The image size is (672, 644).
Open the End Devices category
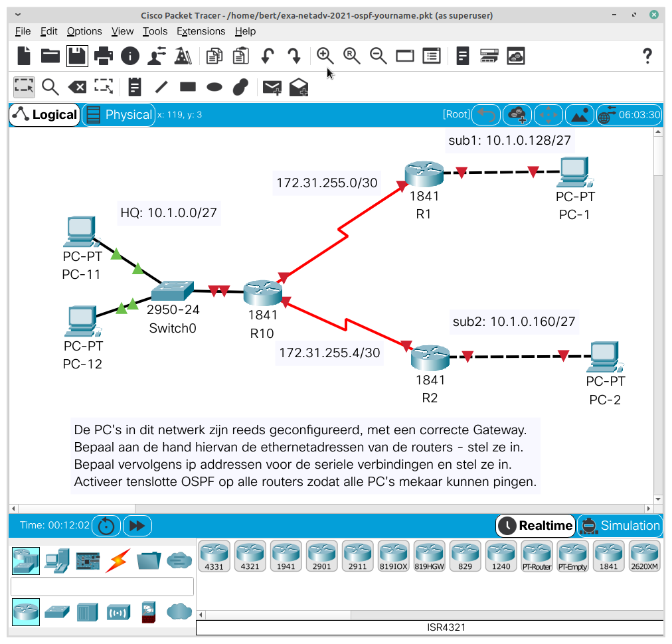click(56, 560)
